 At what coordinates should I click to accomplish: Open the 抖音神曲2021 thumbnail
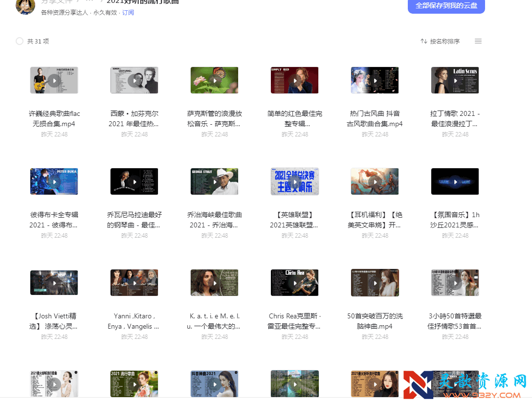point(215,384)
